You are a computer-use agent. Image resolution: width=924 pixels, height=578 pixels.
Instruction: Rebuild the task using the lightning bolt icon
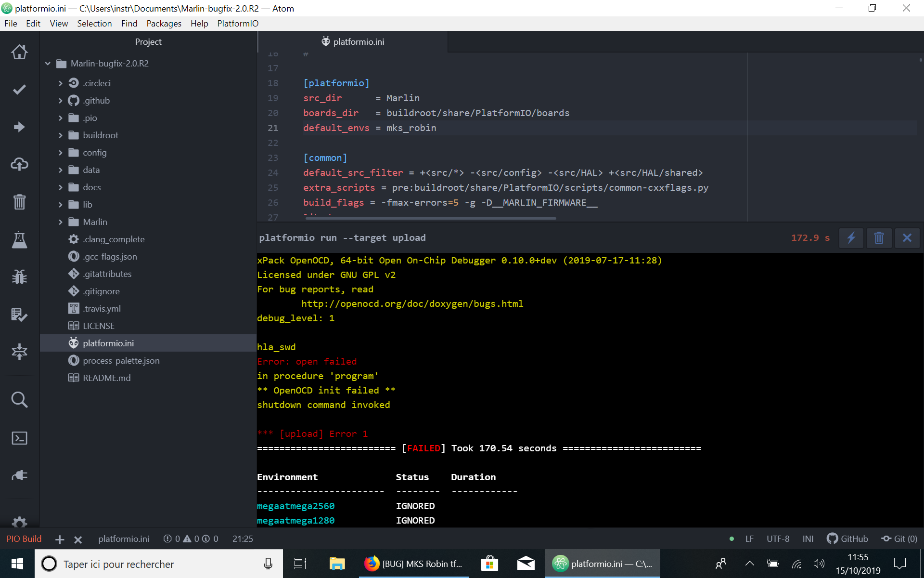tap(851, 237)
